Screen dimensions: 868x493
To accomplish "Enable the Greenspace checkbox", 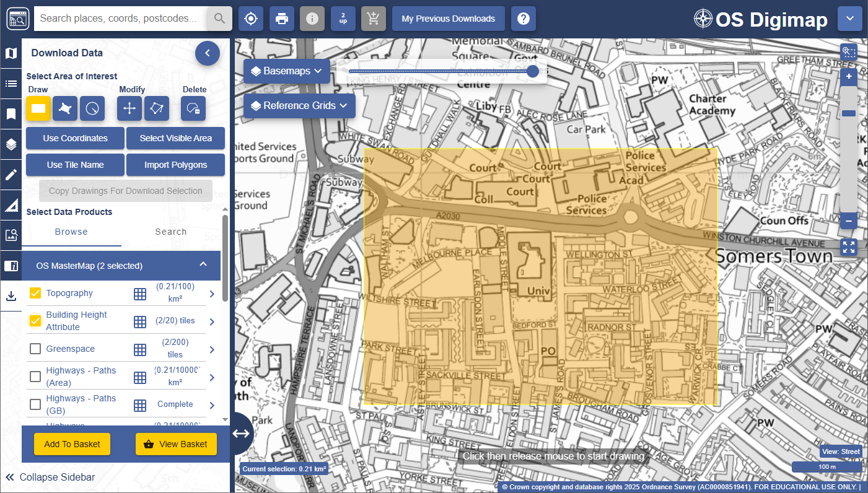I will click(x=35, y=349).
